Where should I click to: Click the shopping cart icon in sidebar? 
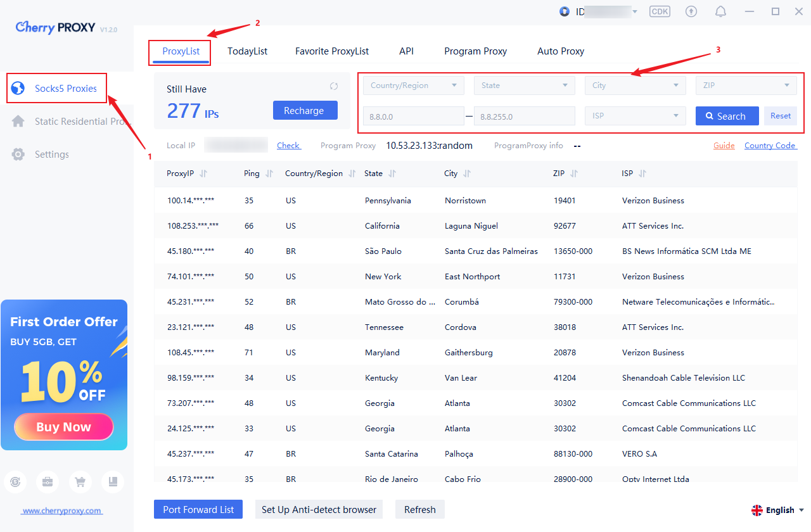point(80,482)
